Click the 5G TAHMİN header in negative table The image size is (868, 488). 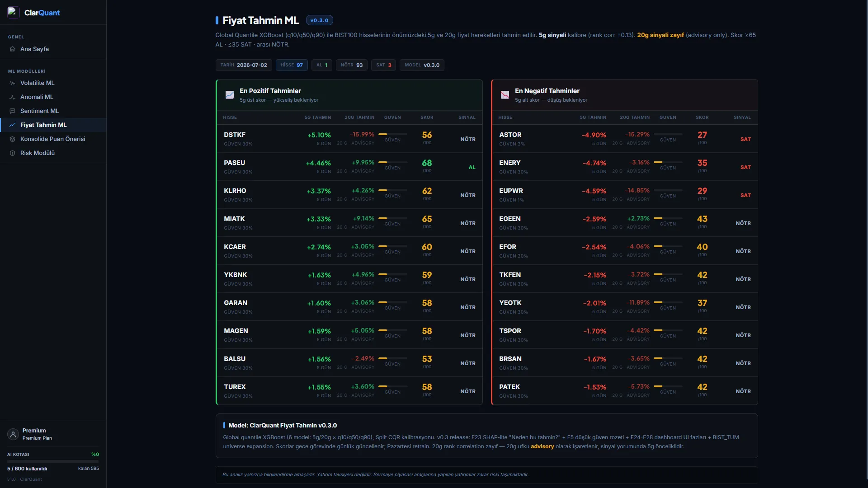point(593,117)
